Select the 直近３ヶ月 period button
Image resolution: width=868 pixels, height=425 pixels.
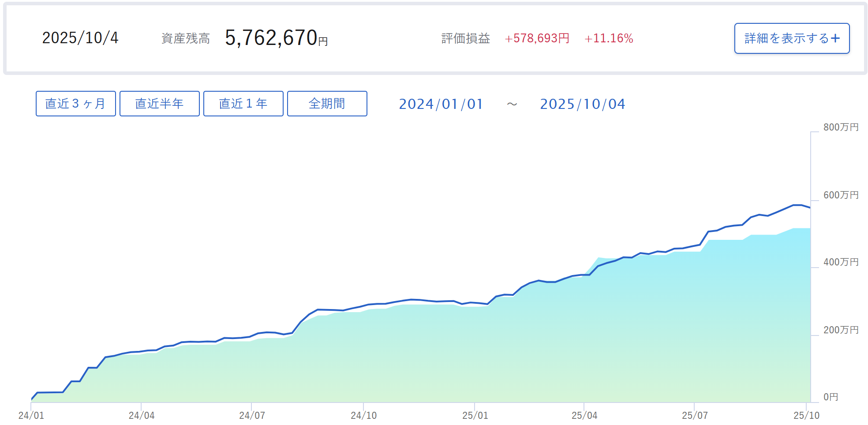pos(76,104)
